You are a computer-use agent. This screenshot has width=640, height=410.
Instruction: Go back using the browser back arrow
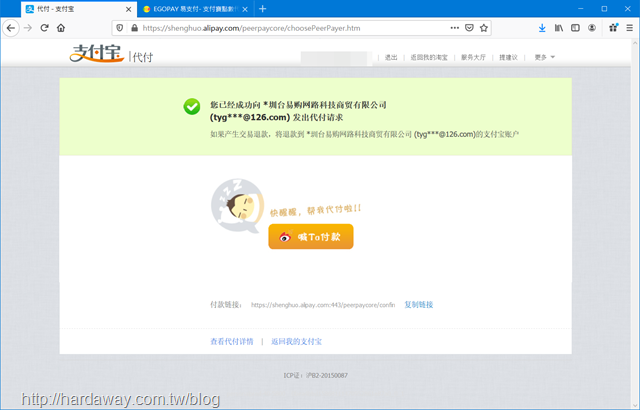pyautogui.click(x=11, y=28)
